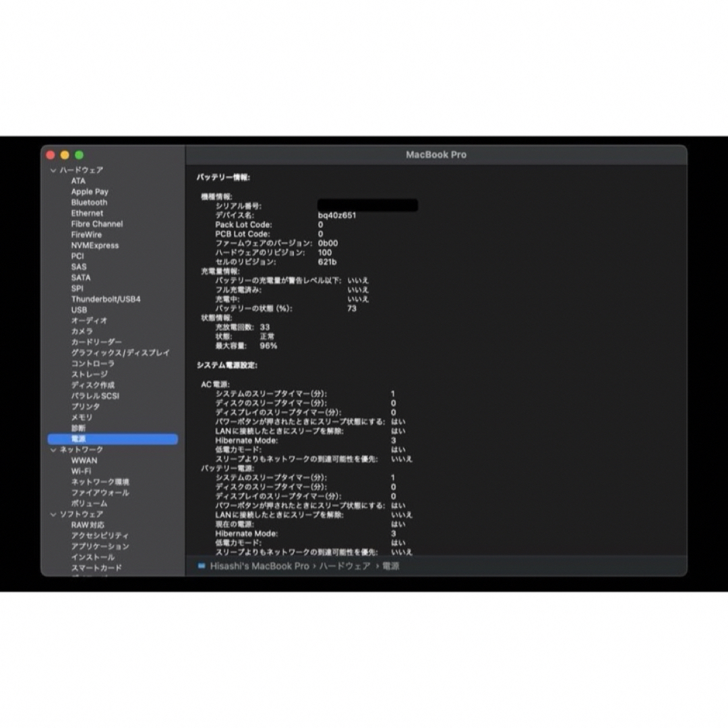Select 診断 in the sidebar
Screen dimensions: 728x728
78,428
